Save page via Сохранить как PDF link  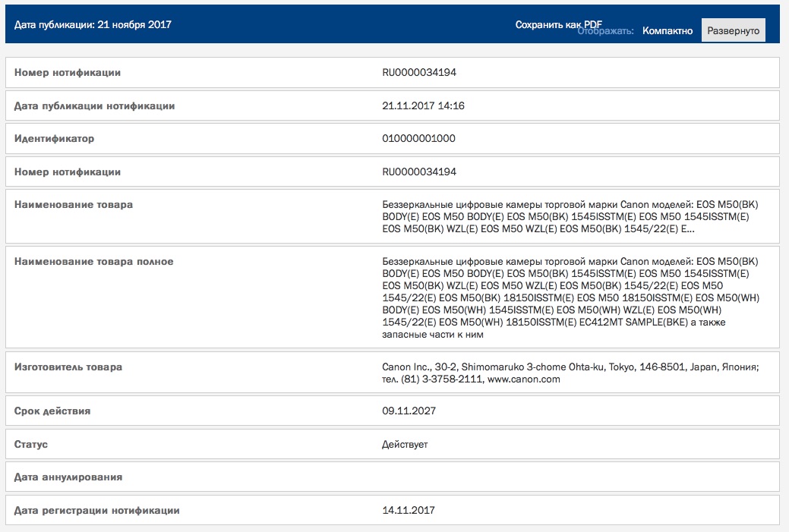coord(559,24)
